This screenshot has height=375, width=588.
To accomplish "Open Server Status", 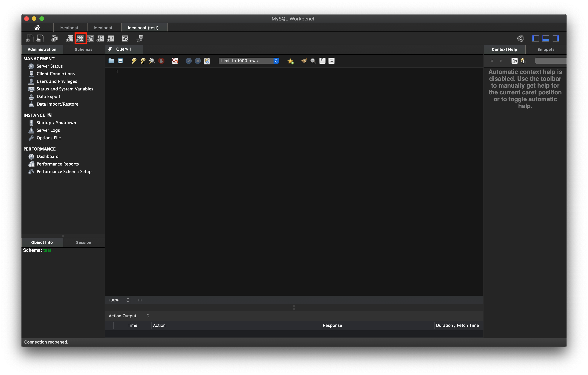I will pyautogui.click(x=46, y=66).
